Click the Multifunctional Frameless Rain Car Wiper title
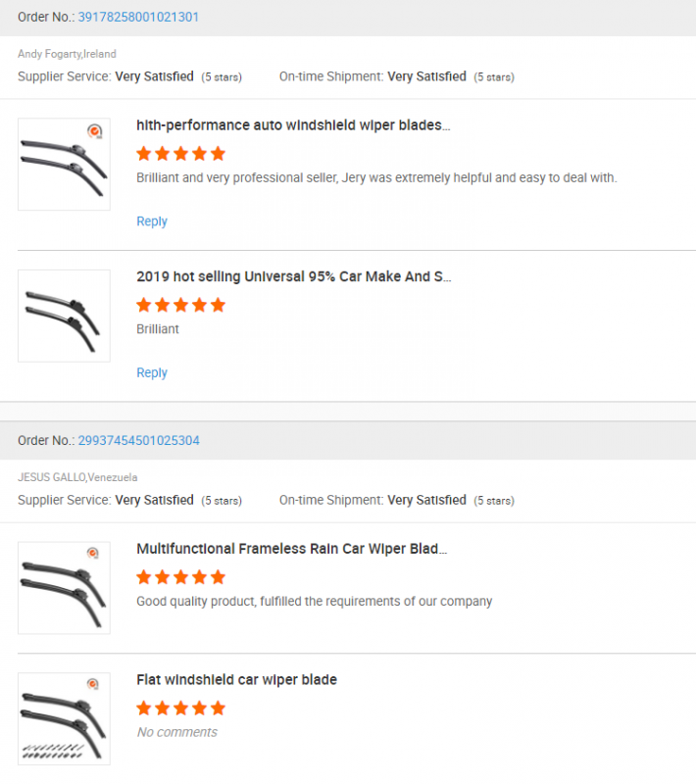Image resolution: width=696 pixels, height=784 pixels. [292, 549]
